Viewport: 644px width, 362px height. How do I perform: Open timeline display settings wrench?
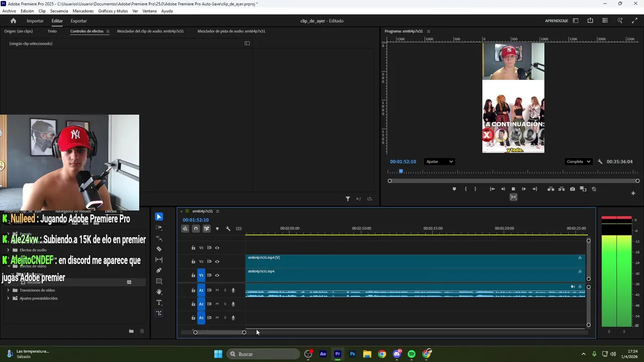(228, 229)
